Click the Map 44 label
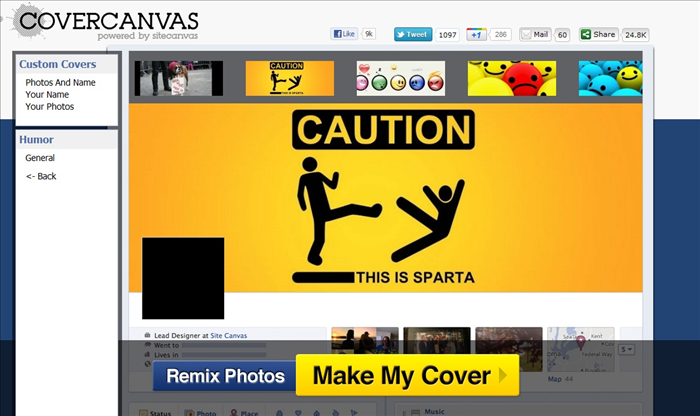This screenshot has width=700, height=416. click(x=560, y=379)
